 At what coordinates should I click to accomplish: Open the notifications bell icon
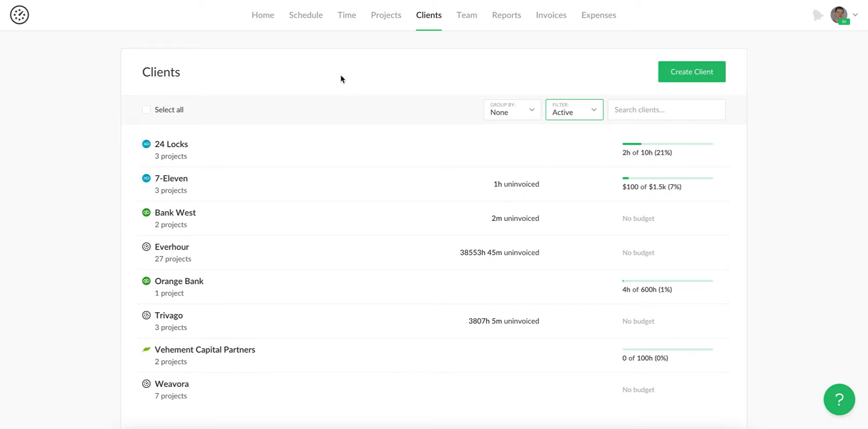tap(818, 15)
